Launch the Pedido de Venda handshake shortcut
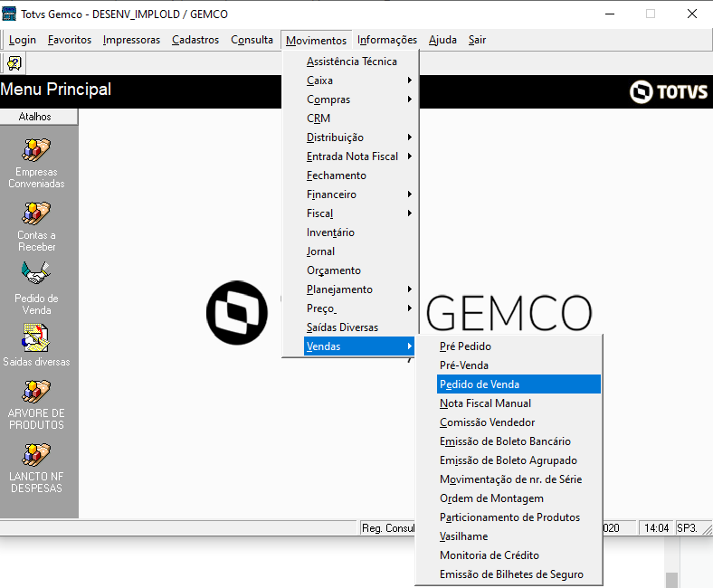This screenshot has width=713, height=588. pyautogui.click(x=36, y=273)
